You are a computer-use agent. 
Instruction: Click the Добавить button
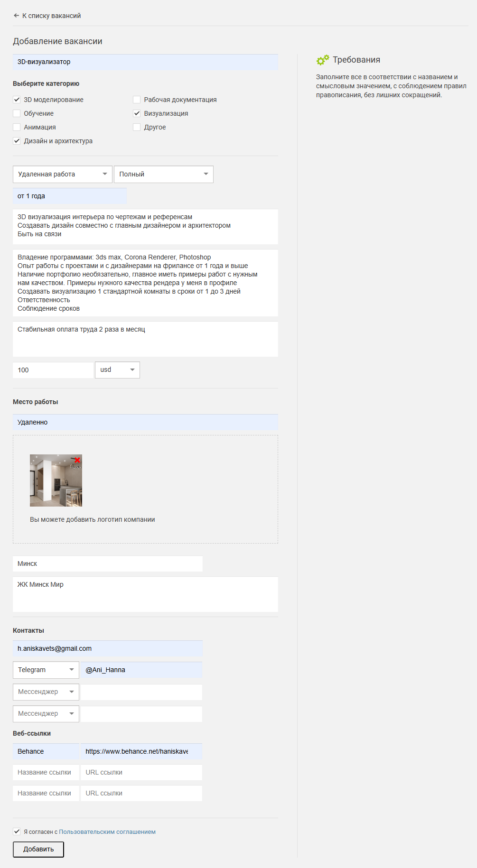pos(38,850)
